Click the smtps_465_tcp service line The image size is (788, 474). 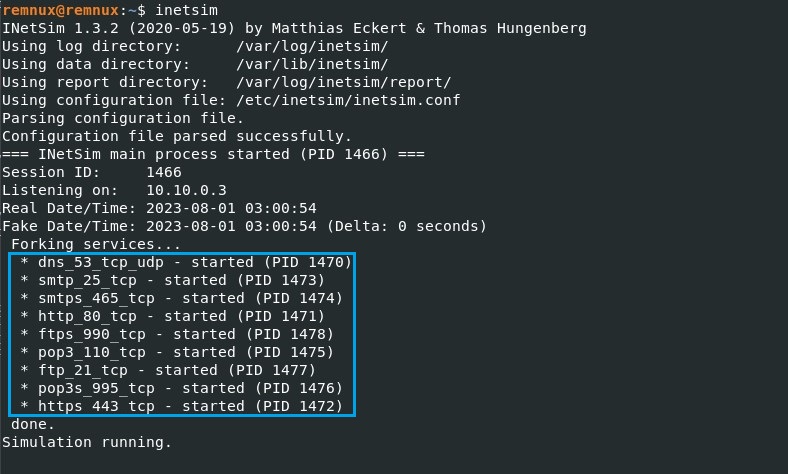pos(181,298)
